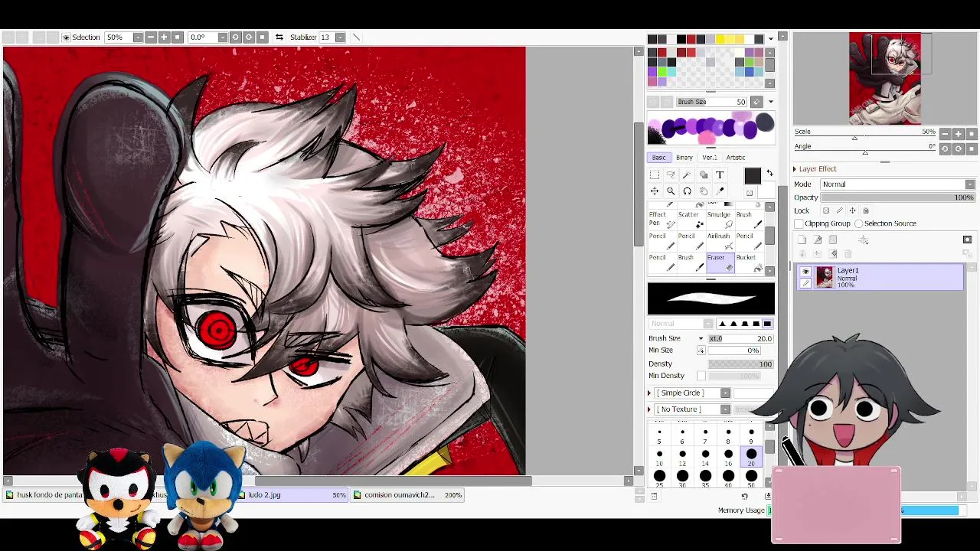
Task: Choose the Effect Pen tool
Action: (x=662, y=219)
